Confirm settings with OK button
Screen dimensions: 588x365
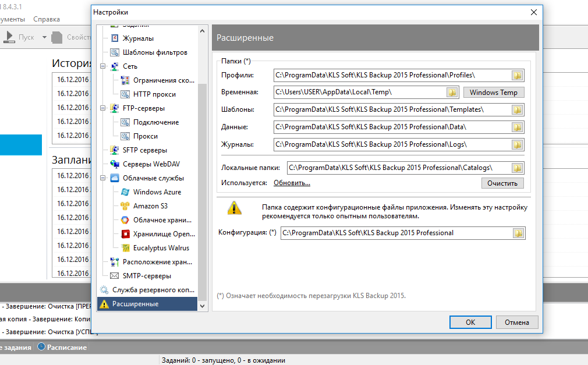point(470,323)
